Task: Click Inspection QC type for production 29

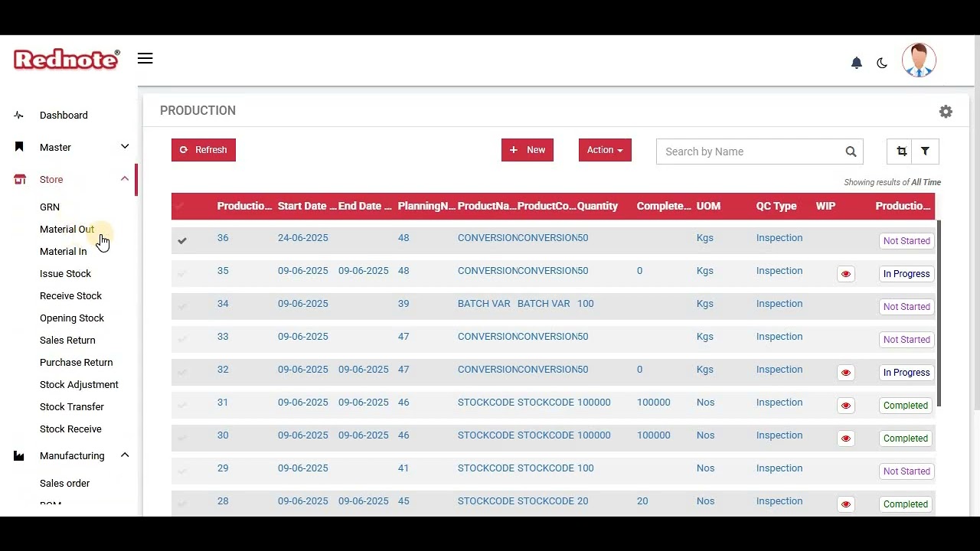Action: tap(779, 468)
